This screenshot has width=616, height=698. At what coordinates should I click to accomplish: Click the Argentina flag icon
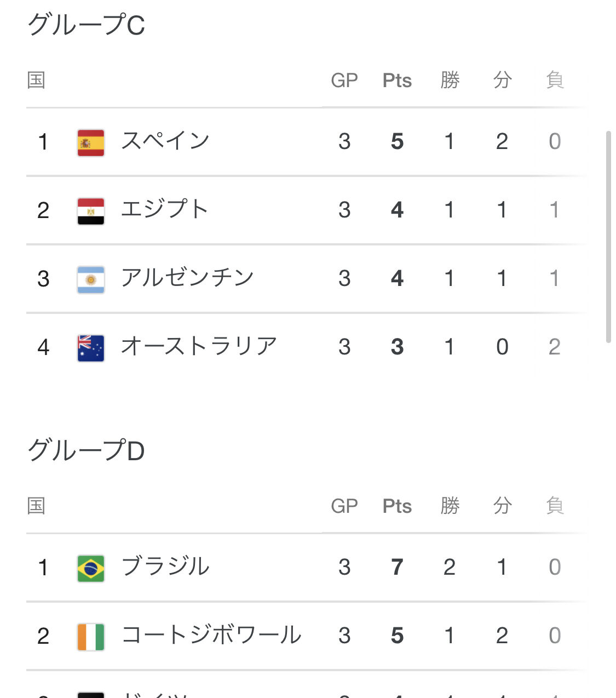click(91, 279)
